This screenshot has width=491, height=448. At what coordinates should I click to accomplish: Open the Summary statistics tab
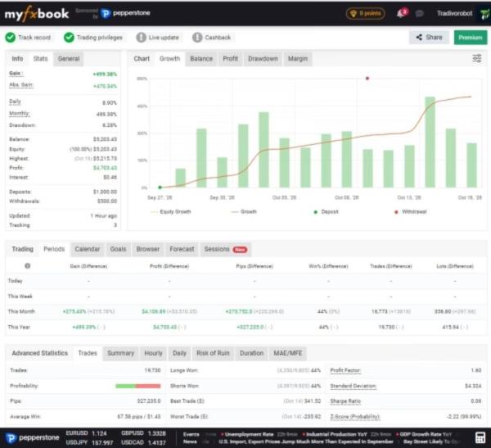[x=120, y=353]
